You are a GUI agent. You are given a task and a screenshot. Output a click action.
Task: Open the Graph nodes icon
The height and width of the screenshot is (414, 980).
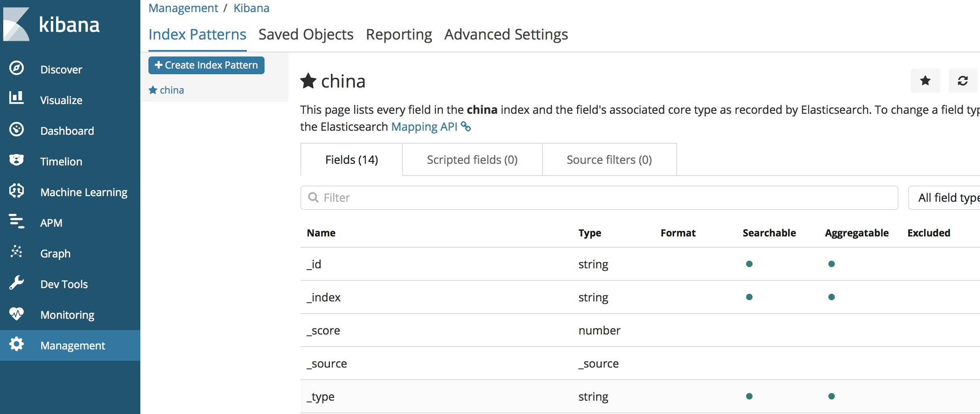pos(17,252)
